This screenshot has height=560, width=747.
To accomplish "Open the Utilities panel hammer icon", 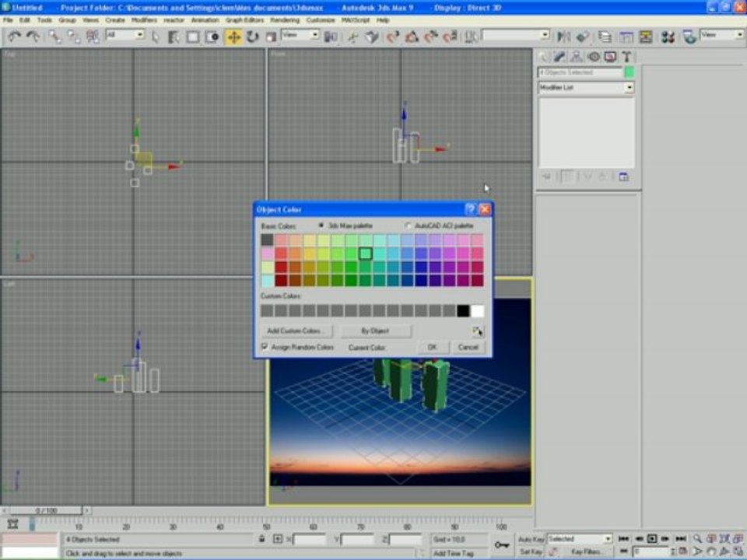I will pyautogui.click(x=626, y=57).
